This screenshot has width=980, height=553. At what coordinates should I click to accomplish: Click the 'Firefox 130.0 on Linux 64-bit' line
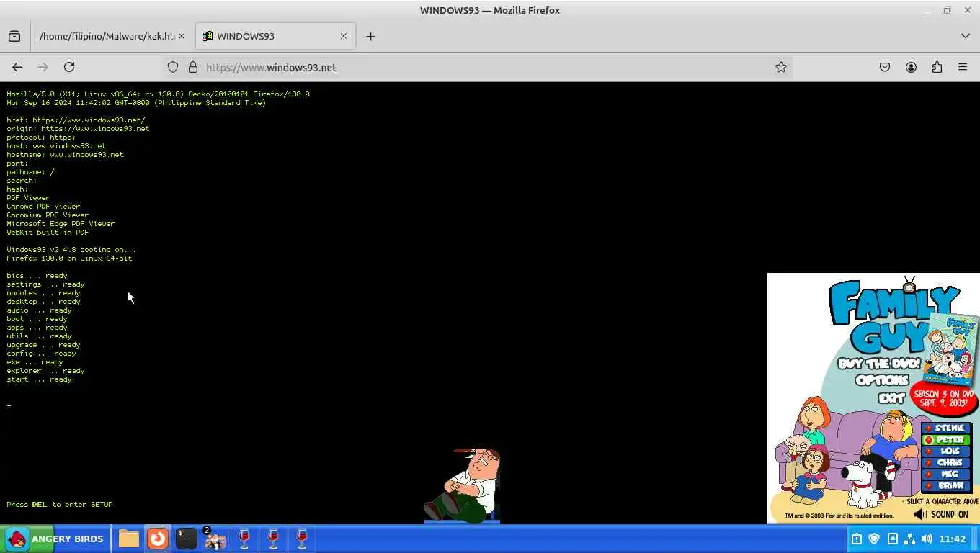[x=69, y=258]
